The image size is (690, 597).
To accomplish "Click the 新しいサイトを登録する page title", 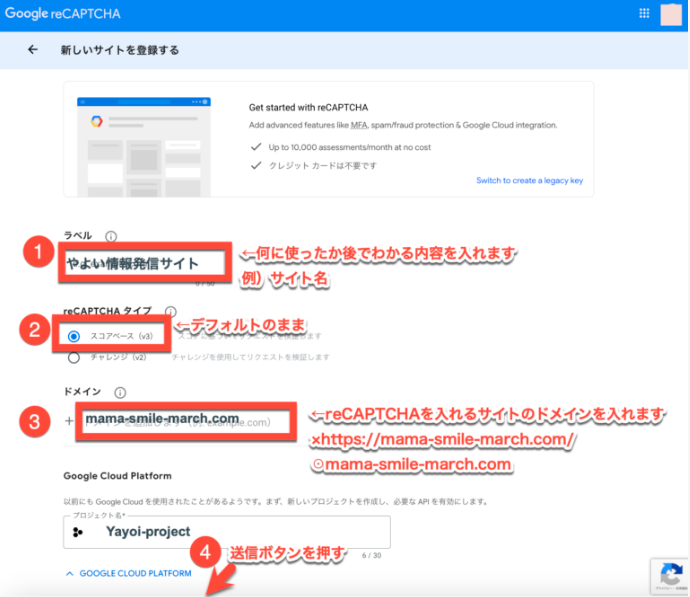I will coord(119,49).
